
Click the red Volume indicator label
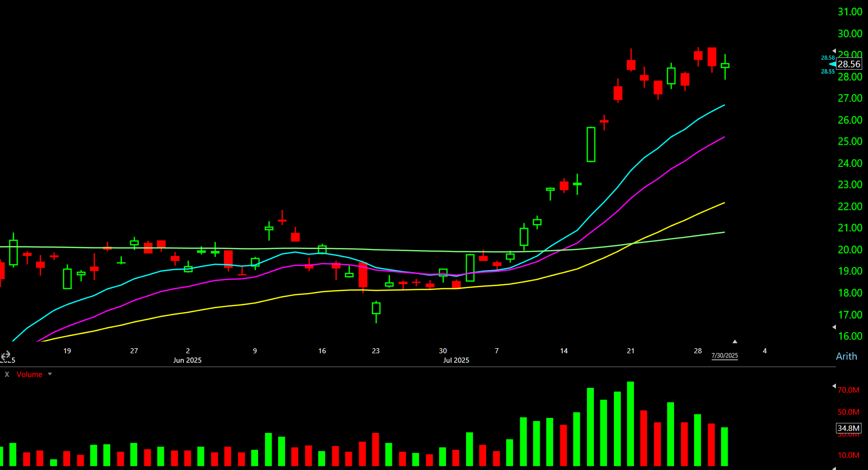click(29, 374)
